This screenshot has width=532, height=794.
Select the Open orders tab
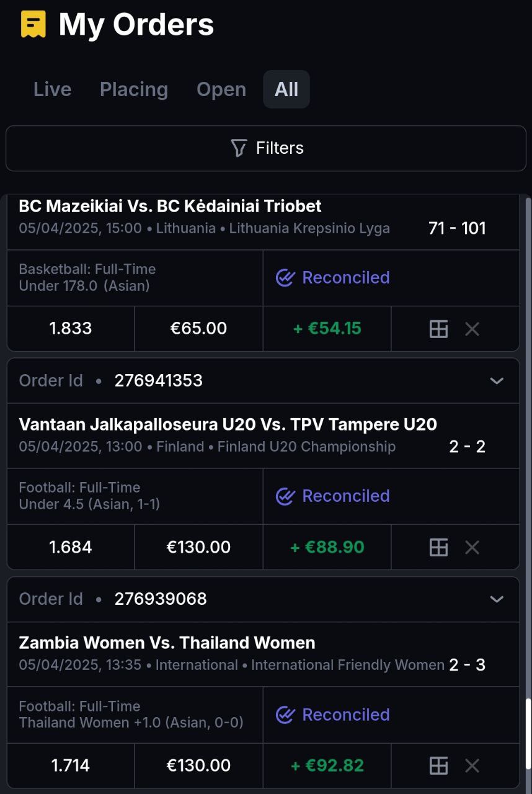[221, 89]
